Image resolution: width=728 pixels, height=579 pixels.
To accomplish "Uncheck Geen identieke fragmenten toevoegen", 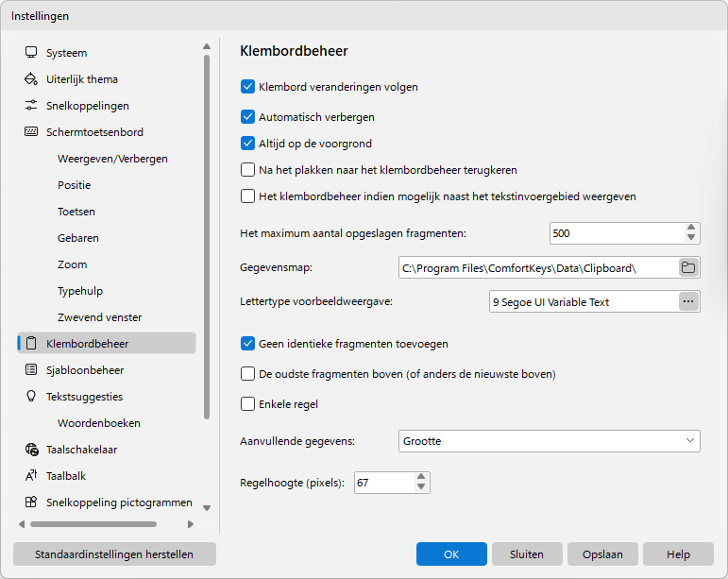I will pyautogui.click(x=247, y=344).
